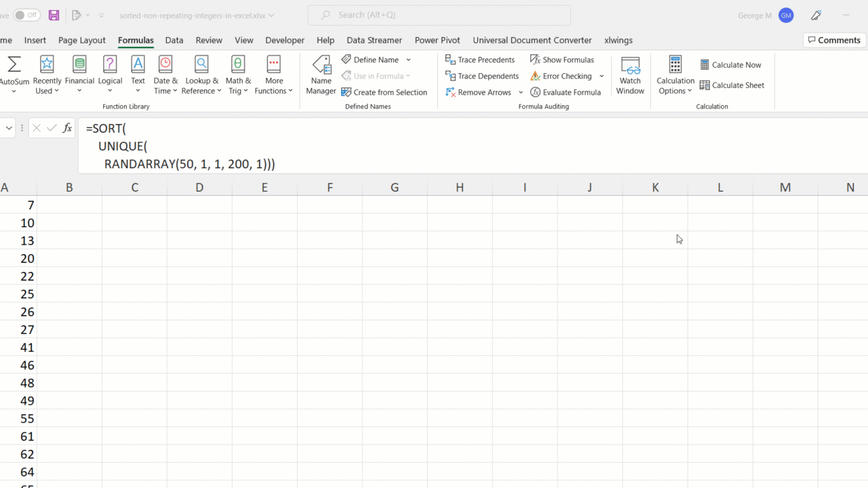Image resolution: width=868 pixels, height=488 pixels.
Task: Expand the Remove Arrows dropdown arrow
Action: coord(521,92)
